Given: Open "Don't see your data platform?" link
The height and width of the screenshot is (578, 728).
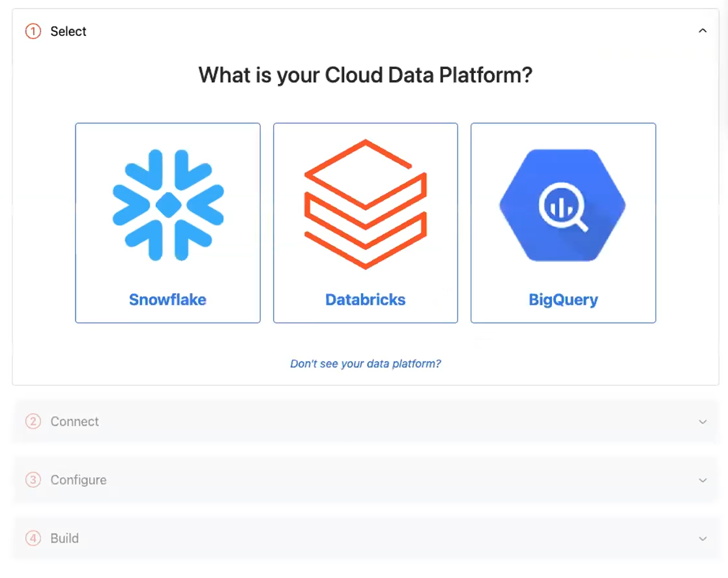Looking at the screenshot, I should click(366, 364).
